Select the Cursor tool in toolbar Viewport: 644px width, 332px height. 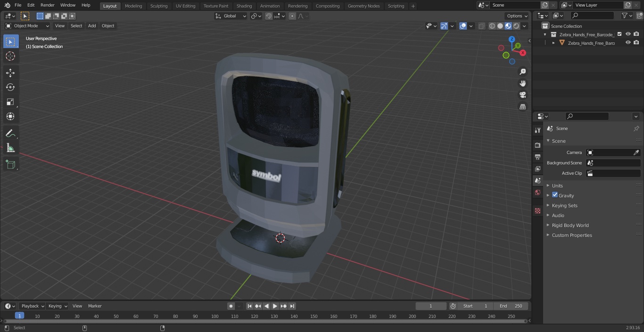coord(10,56)
